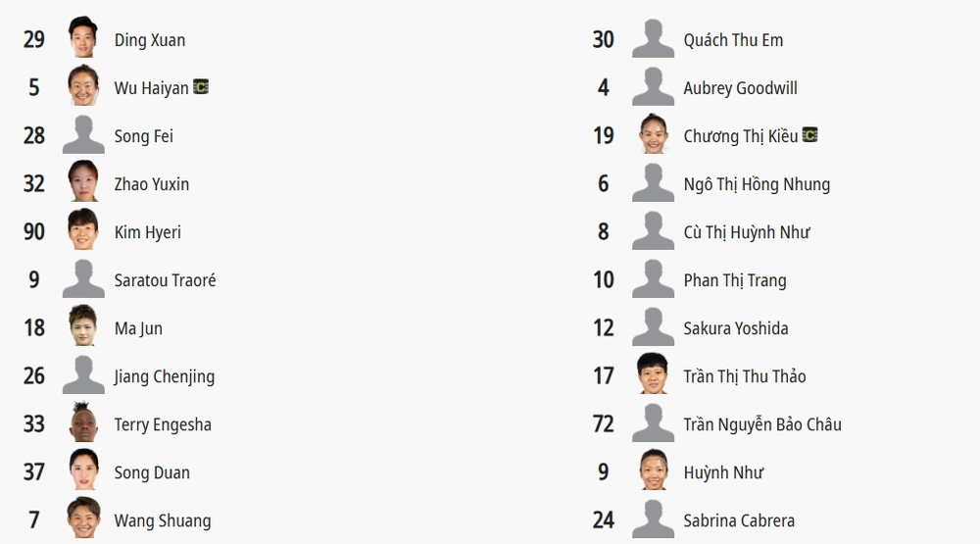This screenshot has height=544, width=980.
Task: Click placeholder avatar for Jiang Chenjing
Action: (83, 375)
